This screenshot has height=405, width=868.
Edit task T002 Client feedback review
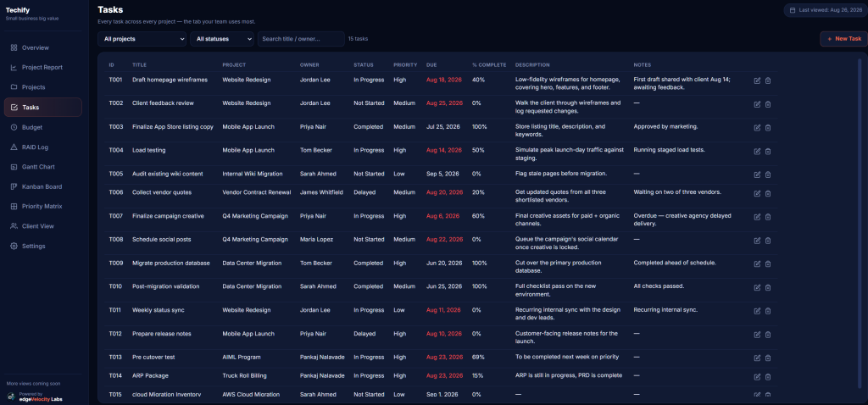click(757, 104)
